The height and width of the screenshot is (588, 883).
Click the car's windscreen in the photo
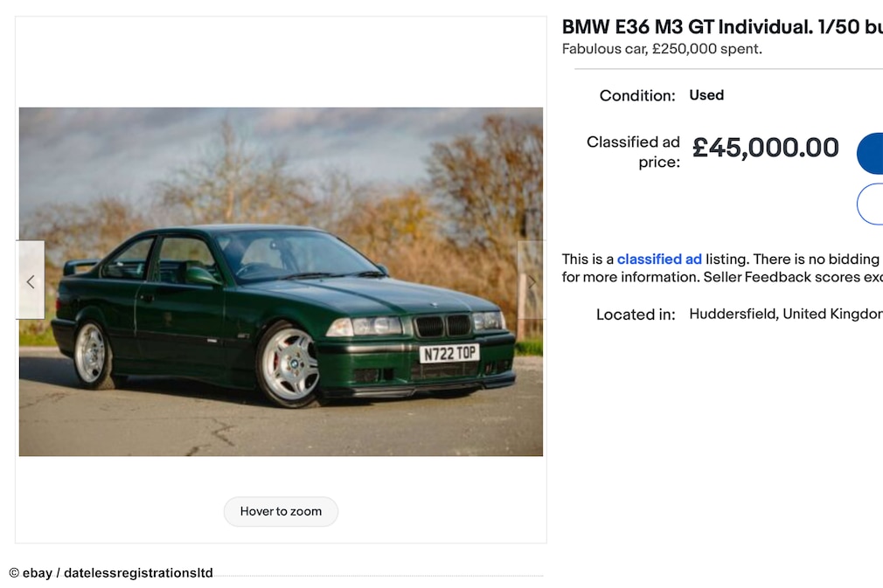coord(296,256)
